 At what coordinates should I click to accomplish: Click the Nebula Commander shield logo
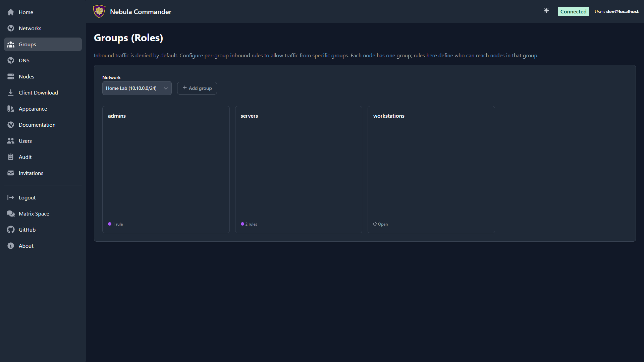pyautogui.click(x=99, y=11)
